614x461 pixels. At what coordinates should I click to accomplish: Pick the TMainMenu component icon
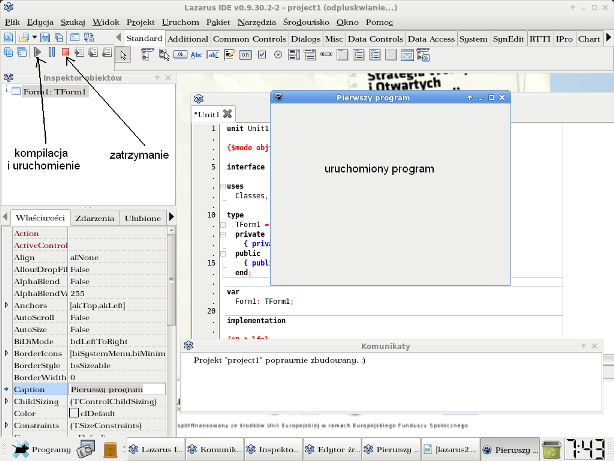click(147, 55)
